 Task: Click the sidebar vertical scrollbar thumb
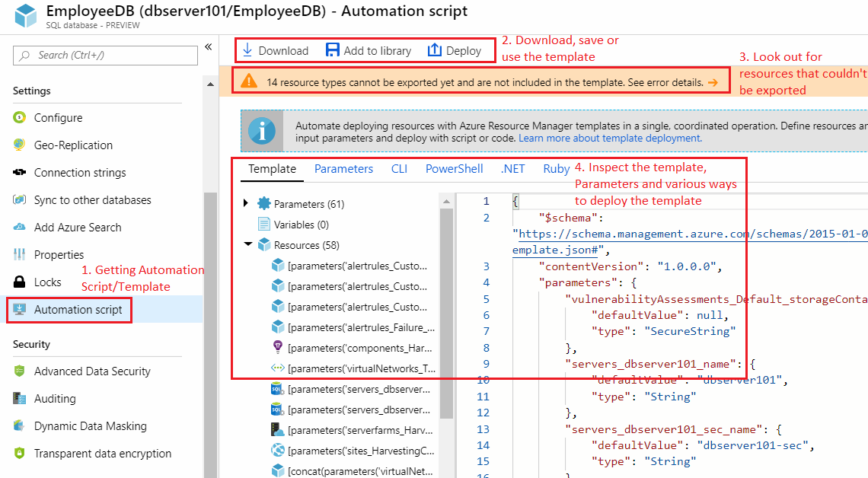[x=210, y=335]
